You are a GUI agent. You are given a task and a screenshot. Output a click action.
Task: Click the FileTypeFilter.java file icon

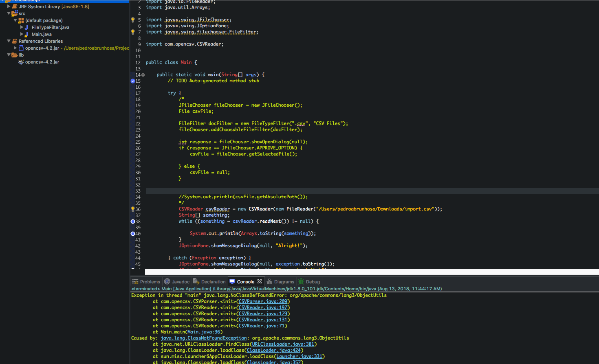point(27,27)
